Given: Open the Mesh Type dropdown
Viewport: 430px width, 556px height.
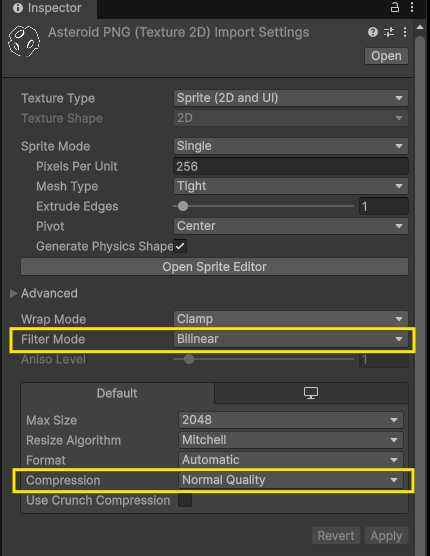Looking at the screenshot, I should [291, 186].
